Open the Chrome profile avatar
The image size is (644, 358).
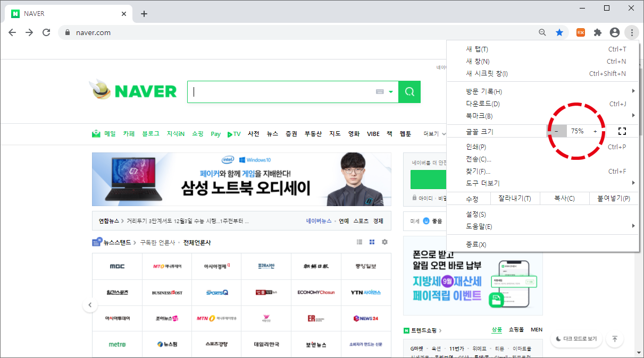[x=615, y=32]
